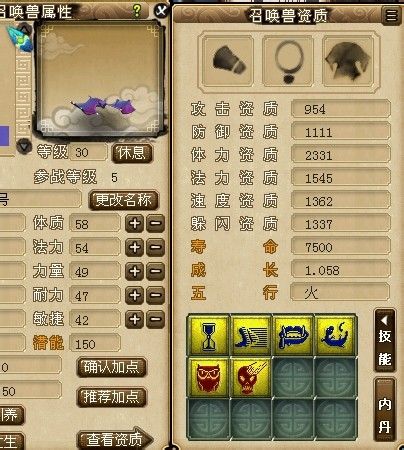Increase 敏捷 with the plus button
This screenshot has height=450, width=404.
[135, 319]
